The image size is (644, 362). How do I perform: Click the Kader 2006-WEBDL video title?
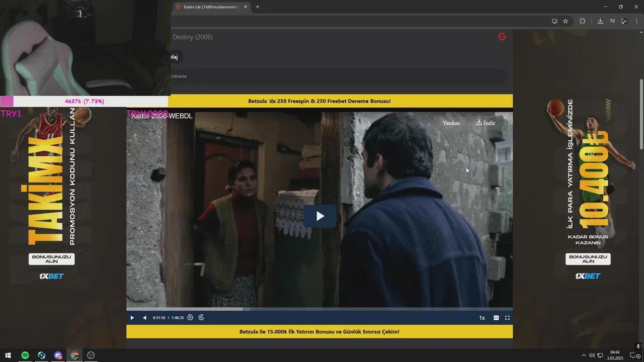point(162,116)
